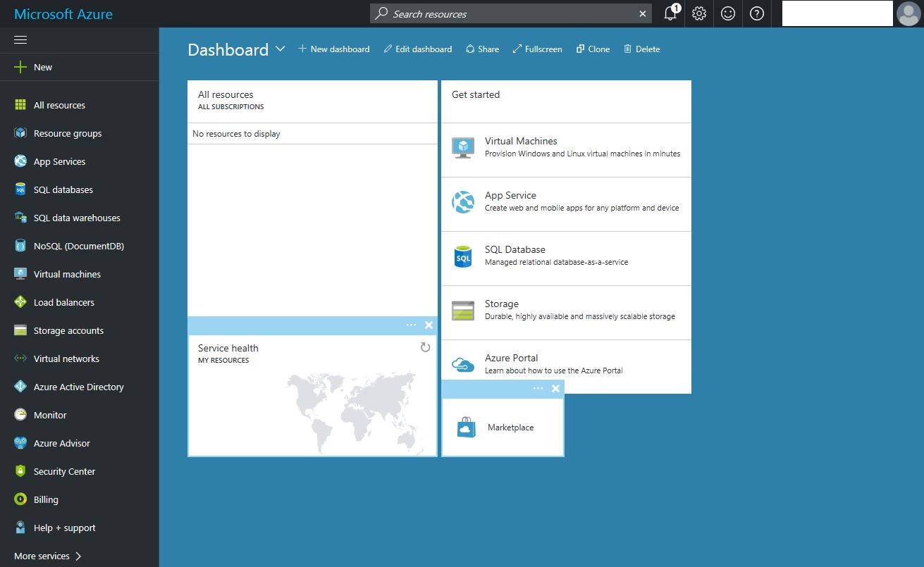Click Edit dashboard in the top bar
Screen dimensions: 924x567
click(417, 49)
